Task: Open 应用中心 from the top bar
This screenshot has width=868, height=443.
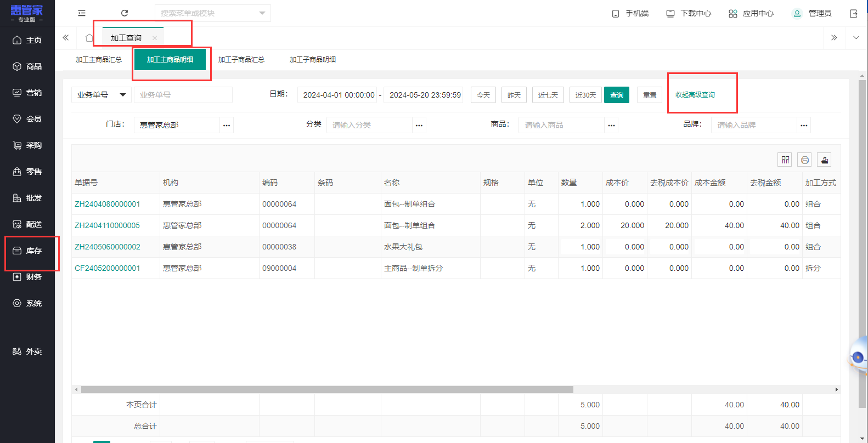Action: [x=751, y=13]
